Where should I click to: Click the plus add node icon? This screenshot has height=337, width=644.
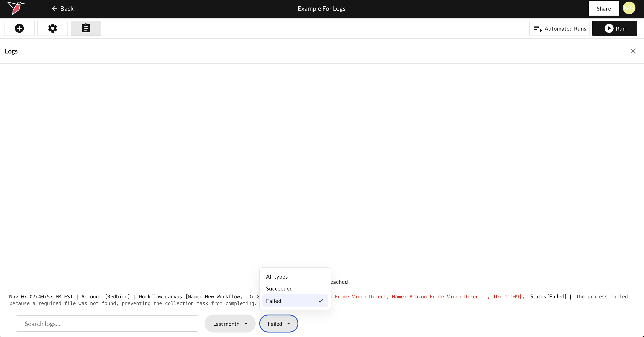(19, 28)
